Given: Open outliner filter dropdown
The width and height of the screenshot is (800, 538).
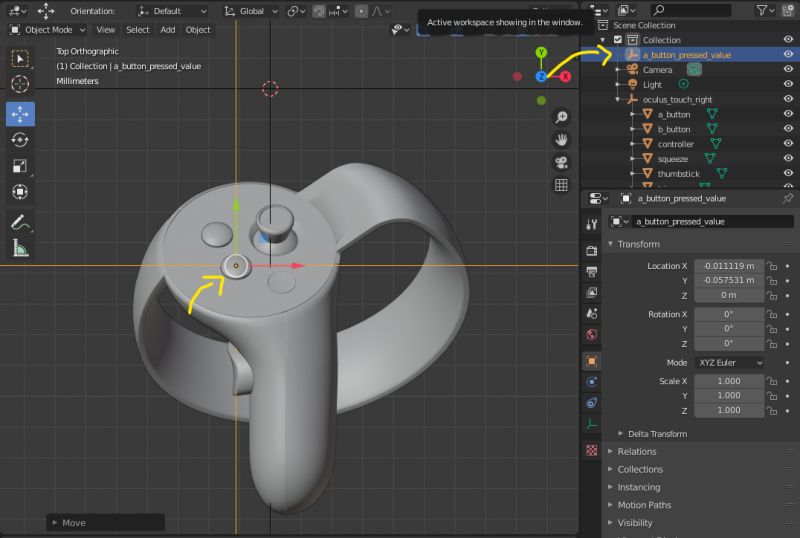Looking at the screenshot, I should (x=765, y=10).
